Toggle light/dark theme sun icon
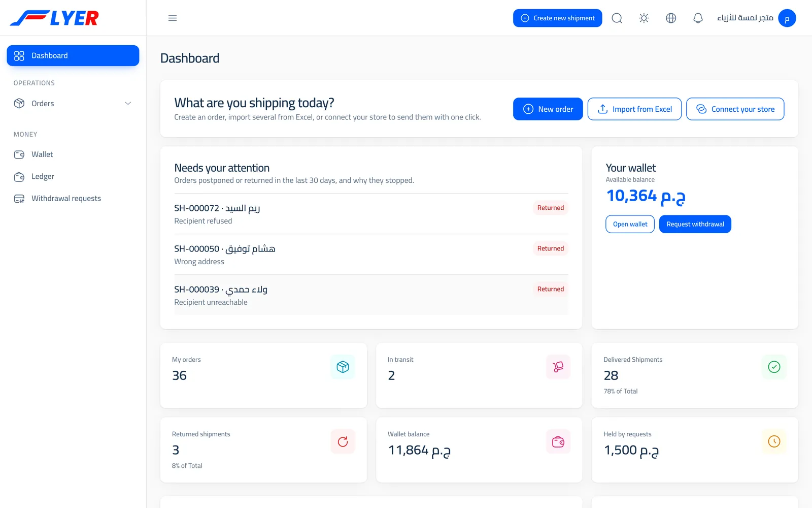Screen dimensions: 812x508 pos(644,18)
